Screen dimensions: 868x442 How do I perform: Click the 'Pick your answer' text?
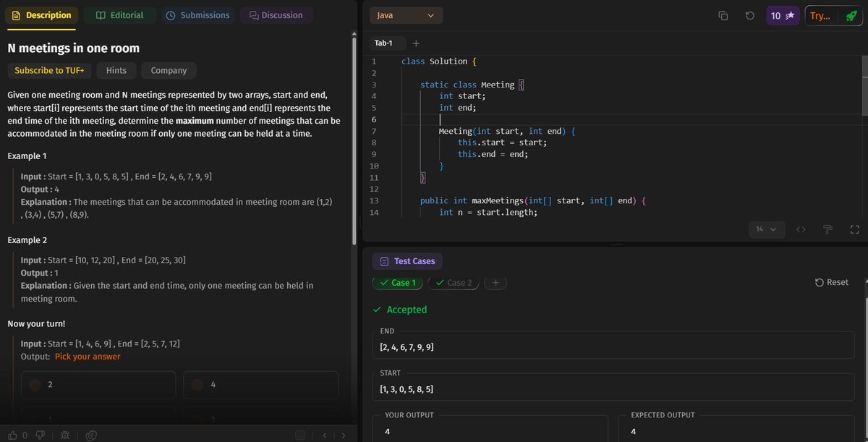88,357
